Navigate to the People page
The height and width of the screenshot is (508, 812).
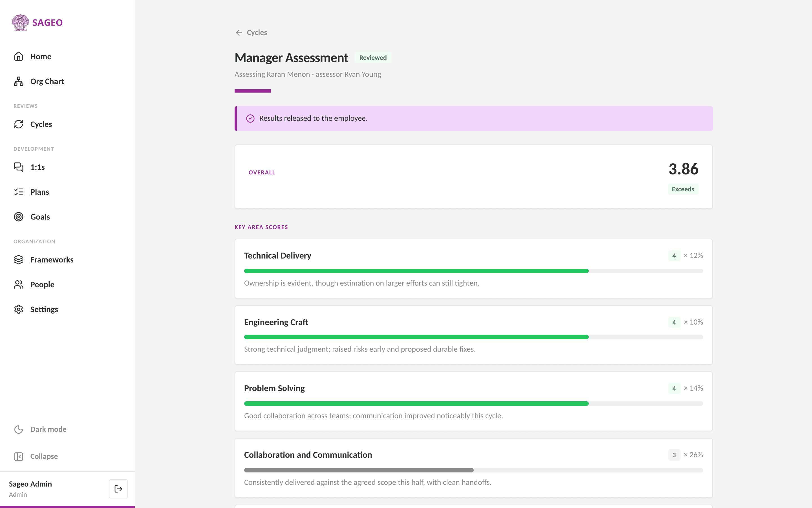pyautogui.click(x=42, y=284)
